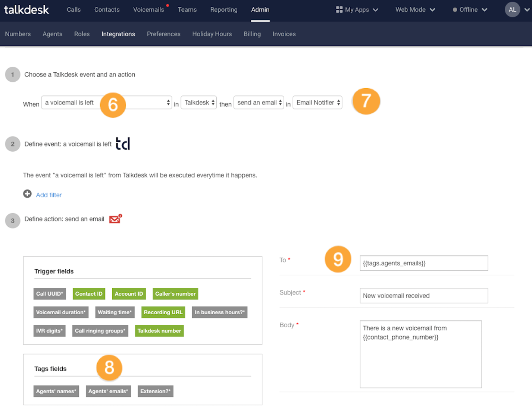Click the To email input field

(x=424, y=263)
